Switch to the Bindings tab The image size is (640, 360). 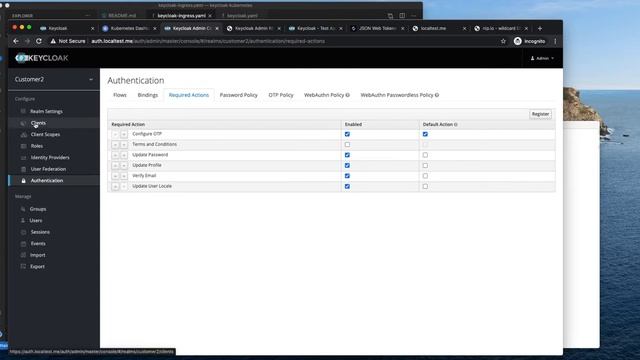point(147,95)
